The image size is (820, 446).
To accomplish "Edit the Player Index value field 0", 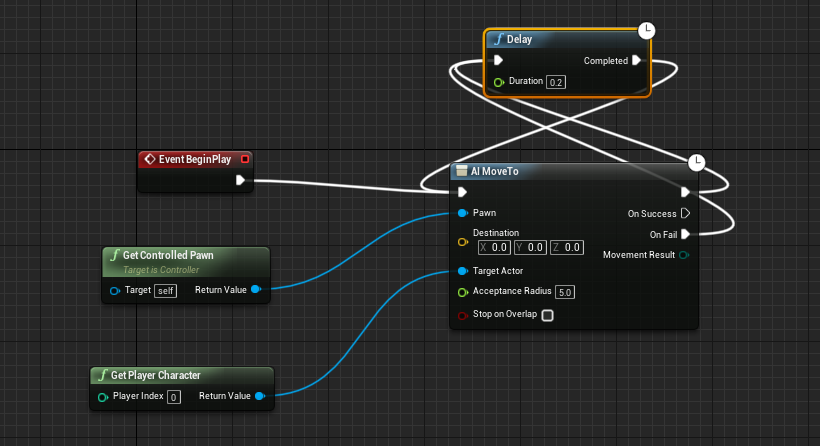I will coord(174,397).
